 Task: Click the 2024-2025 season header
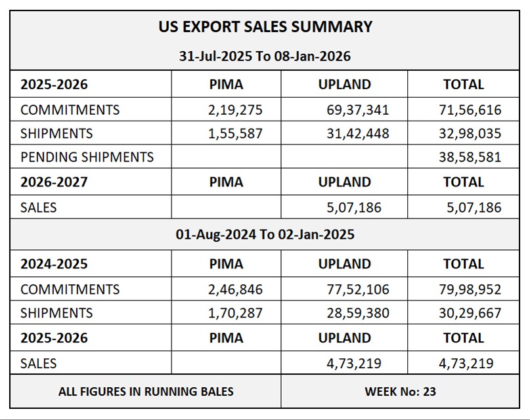coord(54,264)
